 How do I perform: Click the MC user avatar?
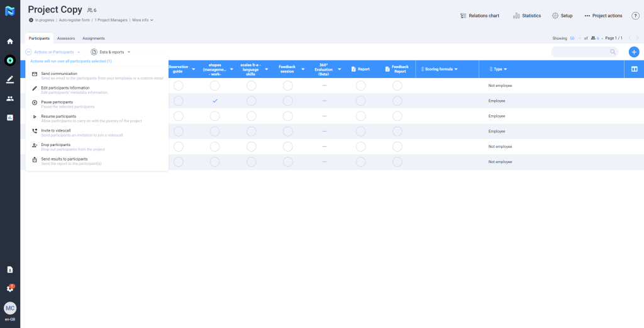coord(10,308)
